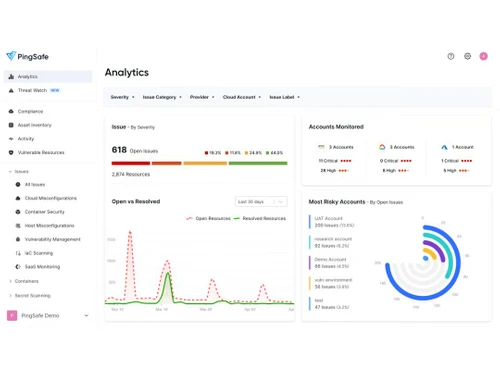
Task: Open the Issue Label filter dropdown
Action: [285, 97]
